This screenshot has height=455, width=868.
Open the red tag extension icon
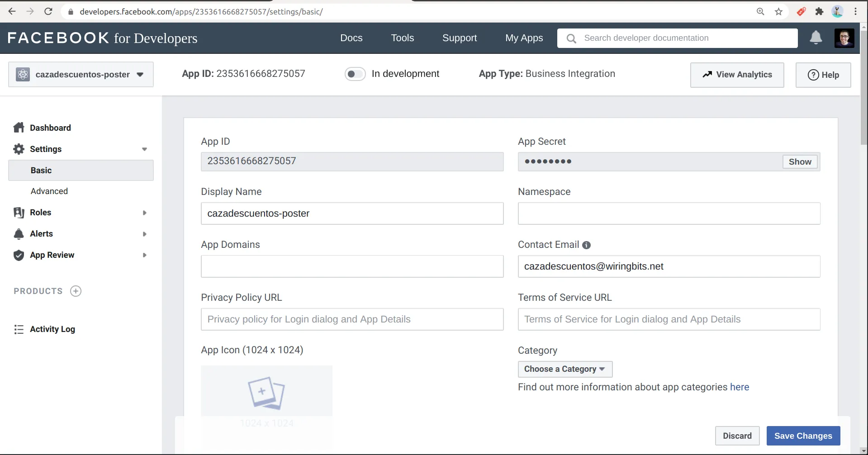point(801,12)
